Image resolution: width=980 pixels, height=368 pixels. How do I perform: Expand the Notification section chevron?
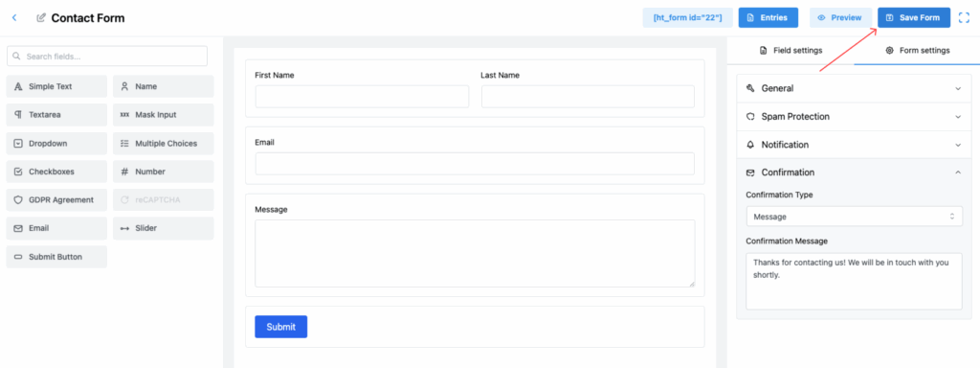[958, 146]
